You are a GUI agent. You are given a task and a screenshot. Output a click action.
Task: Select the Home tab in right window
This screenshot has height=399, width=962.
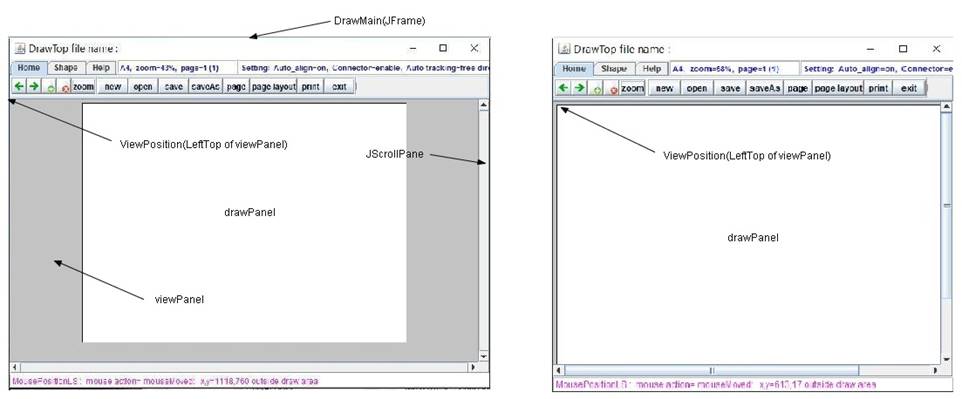574,69
